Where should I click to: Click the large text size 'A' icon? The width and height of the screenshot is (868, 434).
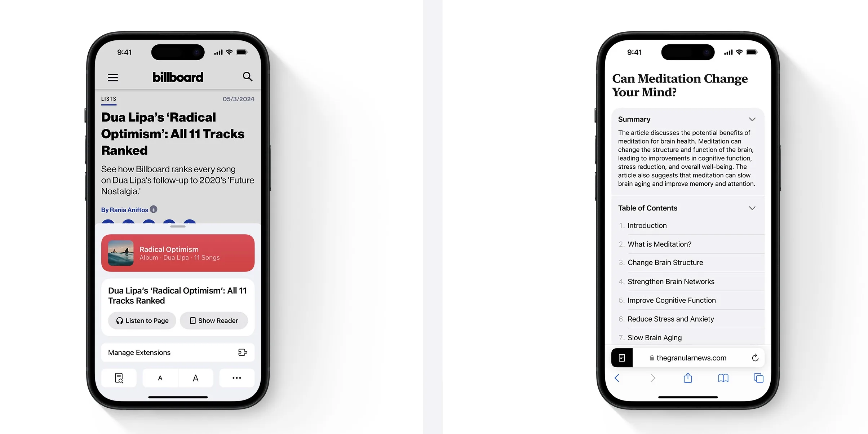click(195, 377)
